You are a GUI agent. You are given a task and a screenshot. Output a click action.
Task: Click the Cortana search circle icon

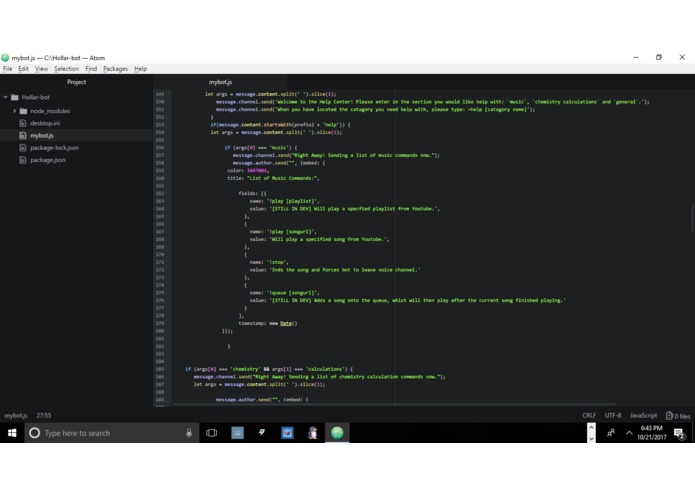pos(35,433)
